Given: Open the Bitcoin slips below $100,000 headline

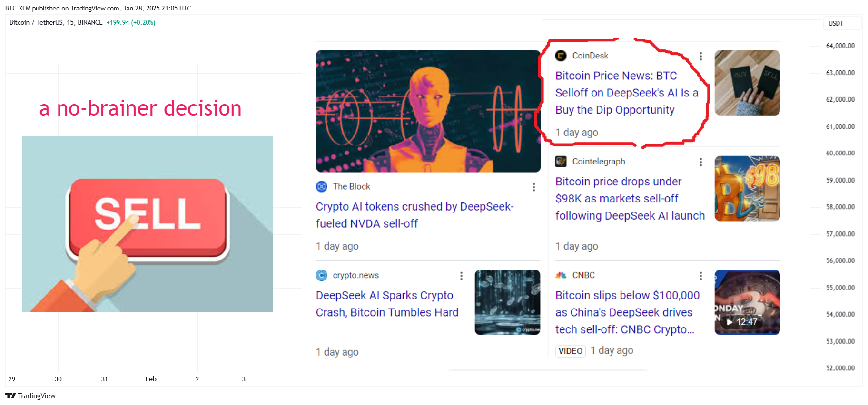Looking at the screenshot, I should (627, 312).
